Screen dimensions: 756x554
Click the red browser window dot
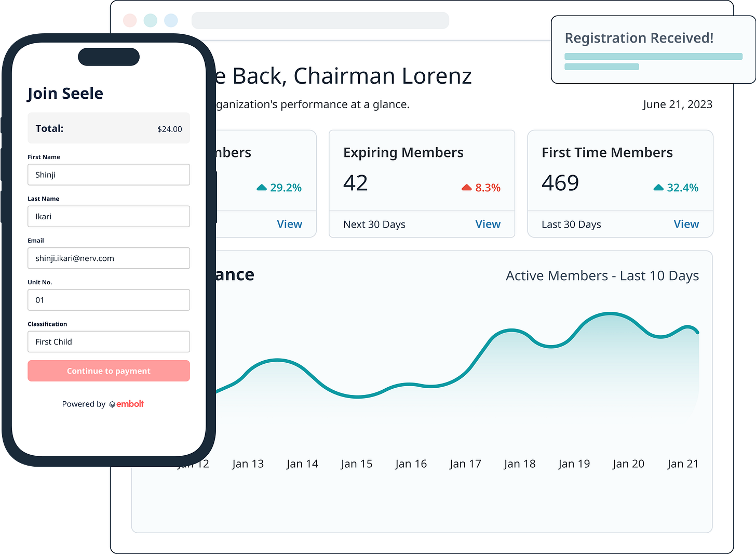130,20
